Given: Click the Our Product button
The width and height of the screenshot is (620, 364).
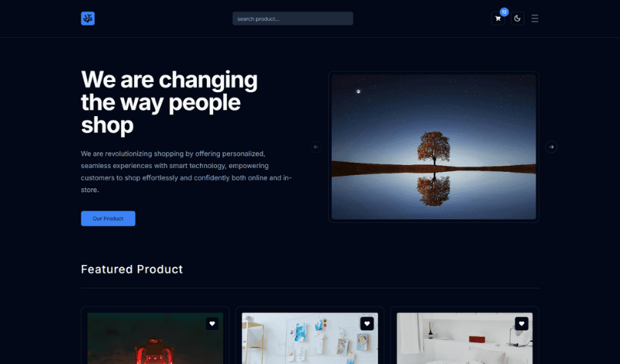Looking at the screenshot, I should tap(108, 218).
